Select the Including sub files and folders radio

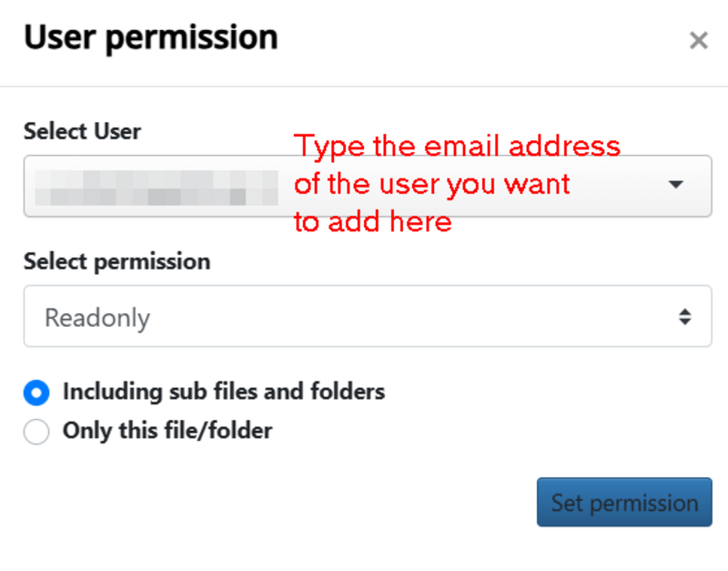point(36,393)
